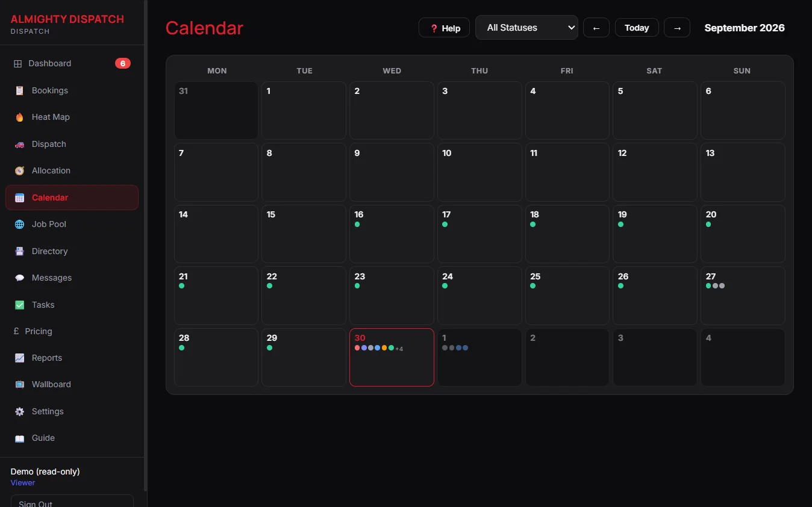Click the Demo (read-only) user label
Image resolution: width=812 pixels, height=507 pixels.
(45, 471)
